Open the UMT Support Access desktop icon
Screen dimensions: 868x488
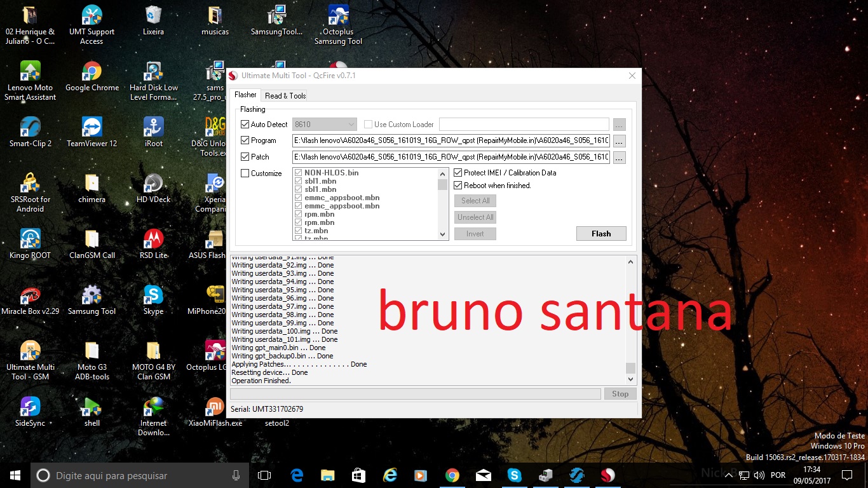92,25
